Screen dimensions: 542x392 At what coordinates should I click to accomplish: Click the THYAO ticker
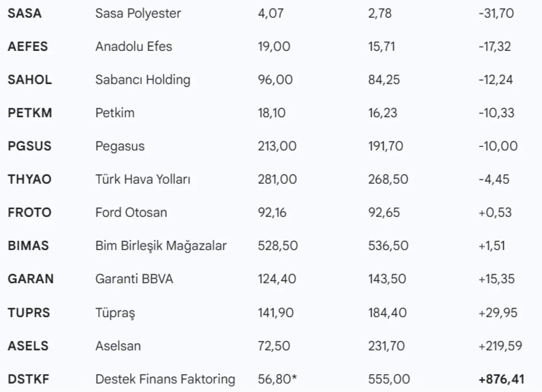click(x=30, y=179)
